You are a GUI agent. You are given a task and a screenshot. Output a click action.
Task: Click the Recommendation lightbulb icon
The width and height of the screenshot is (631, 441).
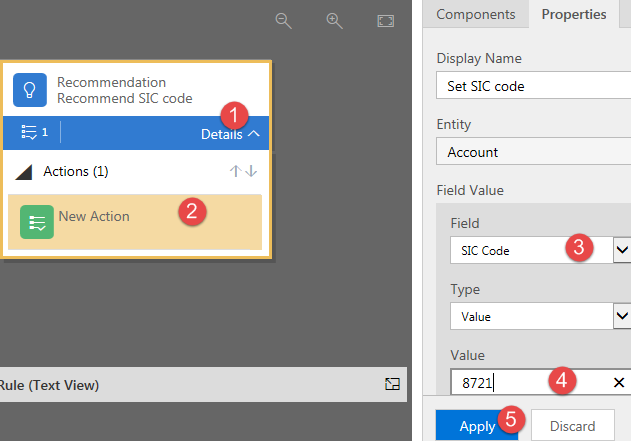point(30,90)
